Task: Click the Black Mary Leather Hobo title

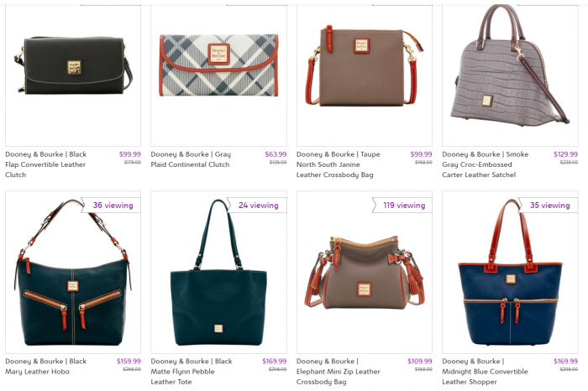Action: coord(45,367)
